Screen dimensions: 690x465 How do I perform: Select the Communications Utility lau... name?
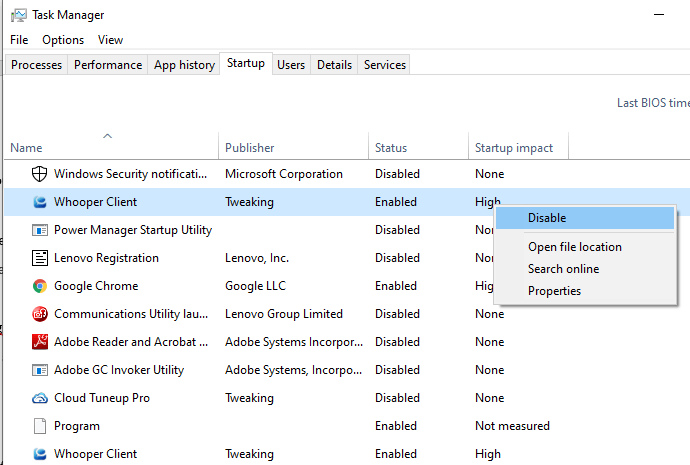tap(131, 314)
